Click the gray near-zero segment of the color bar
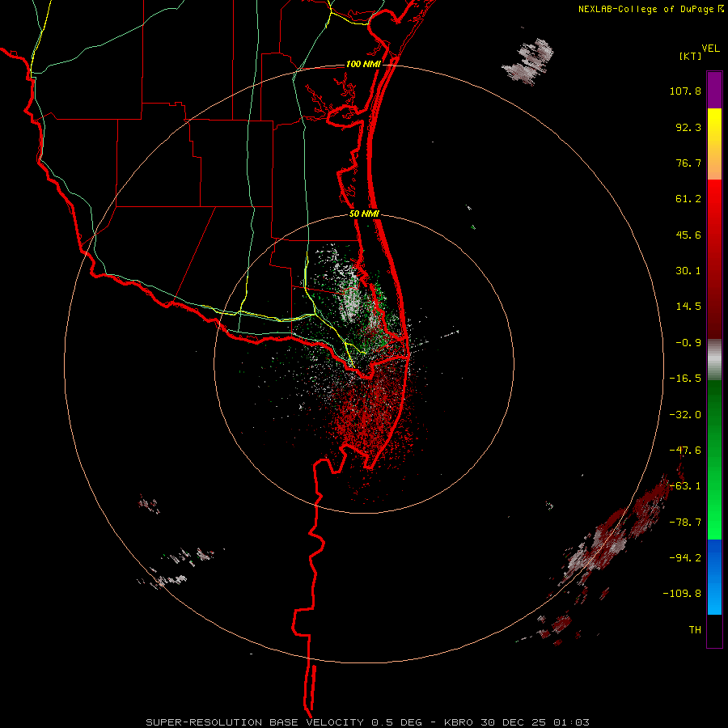Viewport: 728px width, 728px height. point(714,359)
